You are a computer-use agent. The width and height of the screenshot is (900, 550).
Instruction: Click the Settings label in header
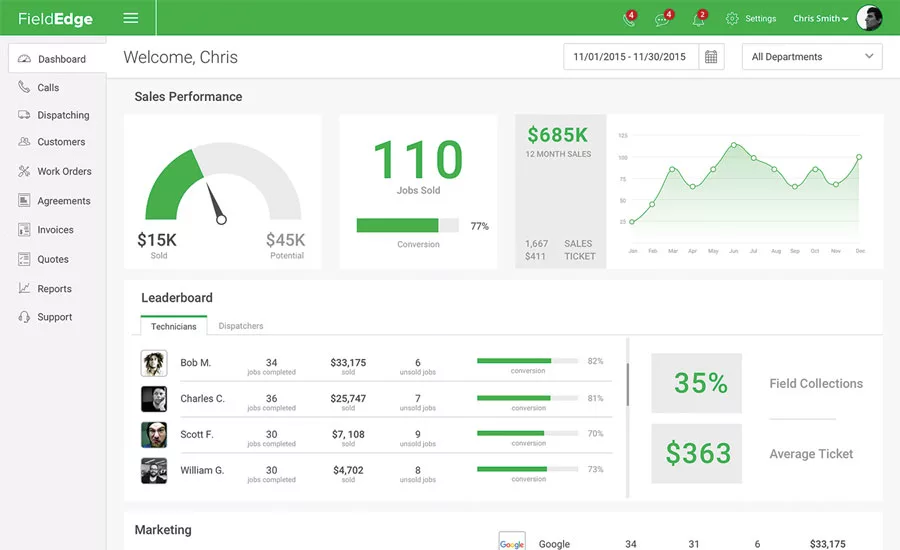[761, 18]
